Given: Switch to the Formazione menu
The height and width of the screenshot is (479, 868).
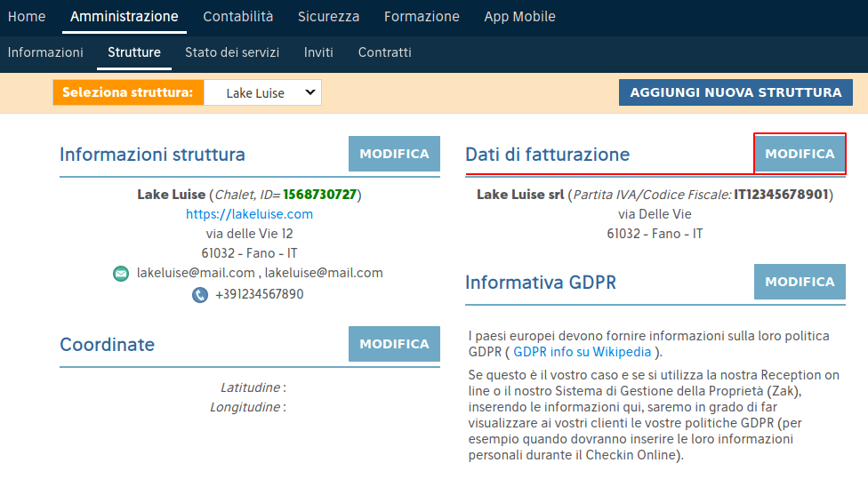Looking at the screenshot, I should 422,17.
